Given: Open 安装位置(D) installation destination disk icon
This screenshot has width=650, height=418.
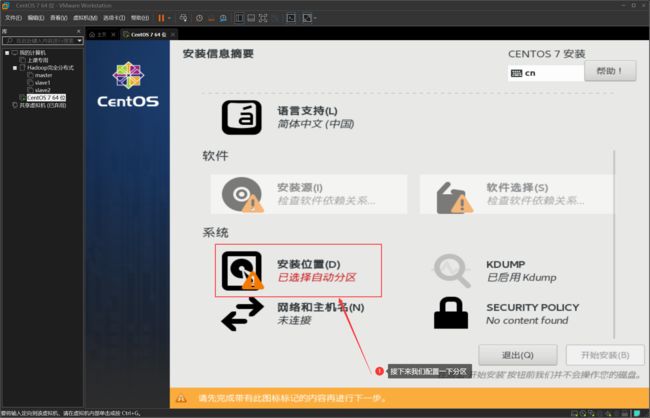Looking at the screenshot, I should coord(243,271).
